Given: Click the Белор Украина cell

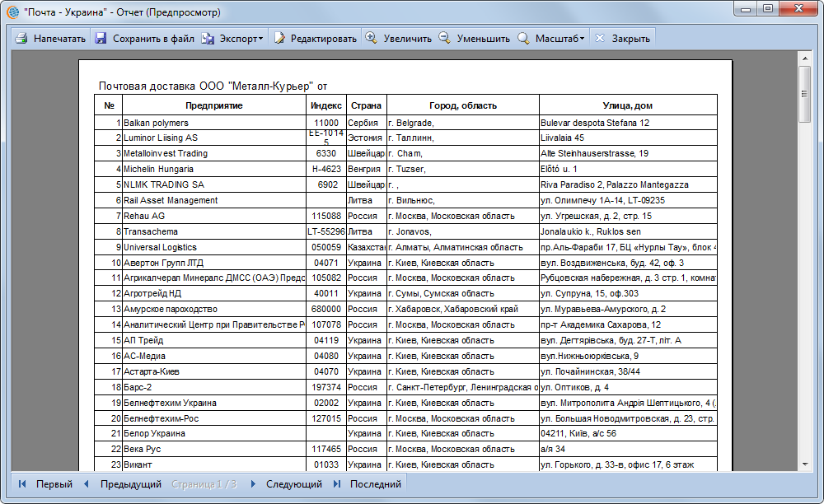Looking at the screenshot, I should [x=214, y=434].
